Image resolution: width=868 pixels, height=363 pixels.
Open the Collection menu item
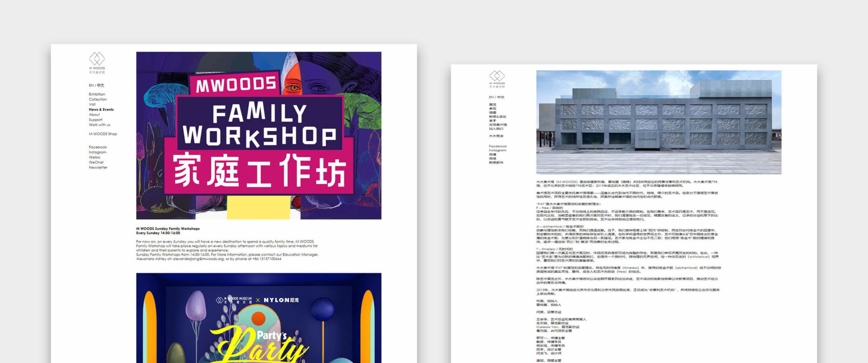[x=98, y=99]
